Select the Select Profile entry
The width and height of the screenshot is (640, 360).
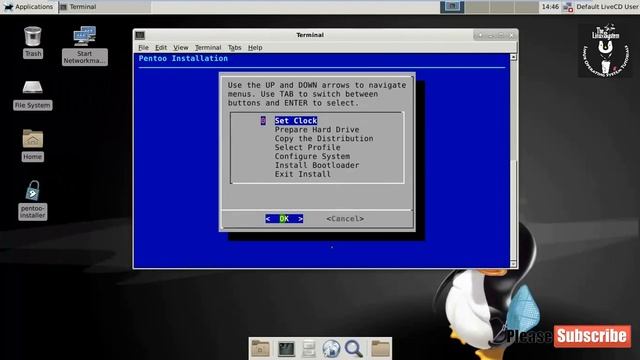(x=307, y=147)
